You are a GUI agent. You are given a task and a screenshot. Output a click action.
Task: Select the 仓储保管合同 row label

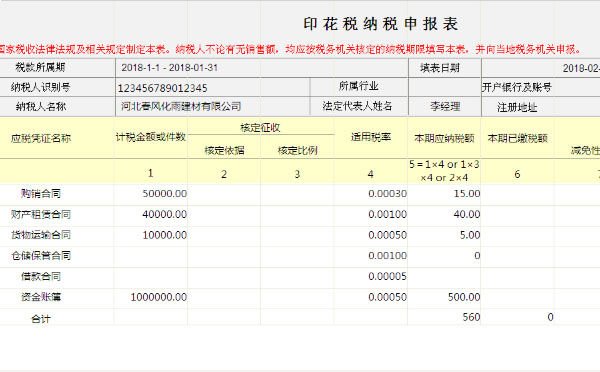41,256
